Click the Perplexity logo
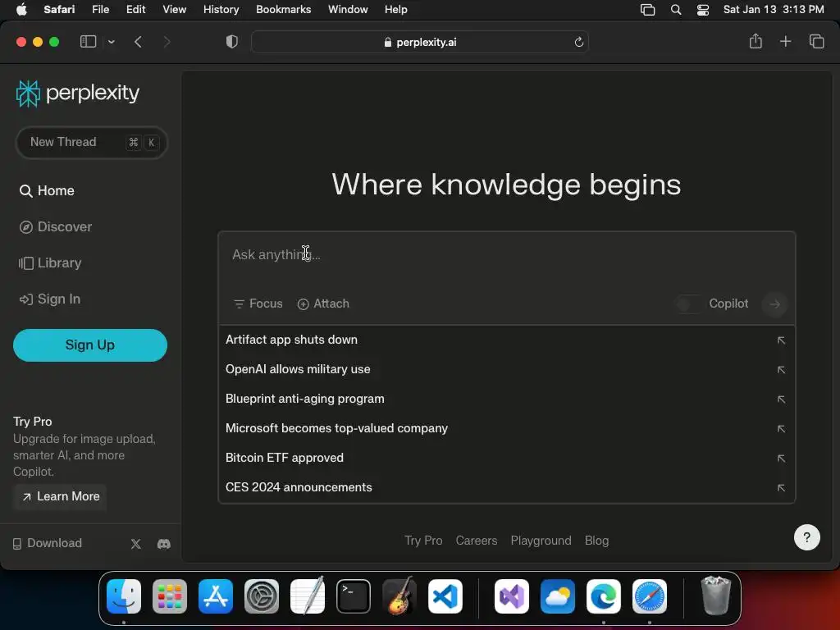 point(78,94)
